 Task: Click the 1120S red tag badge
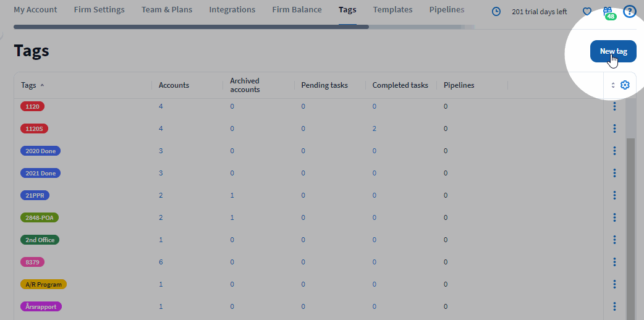click(34, 128)
